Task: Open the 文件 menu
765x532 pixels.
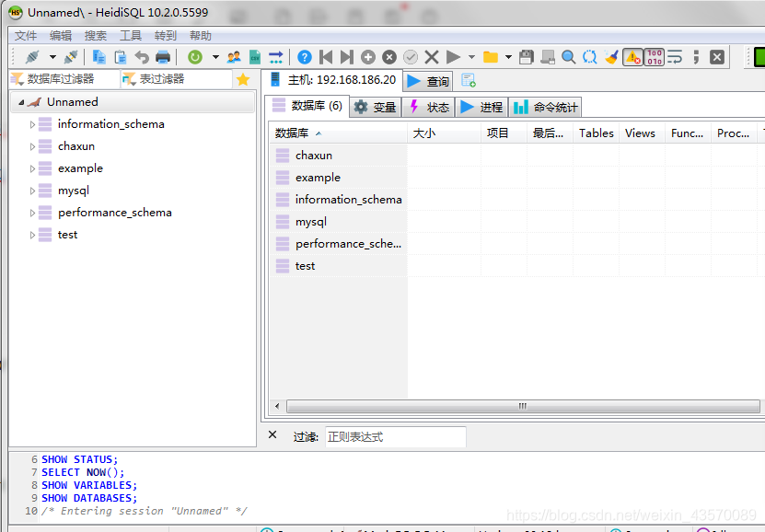Action: 26,36
